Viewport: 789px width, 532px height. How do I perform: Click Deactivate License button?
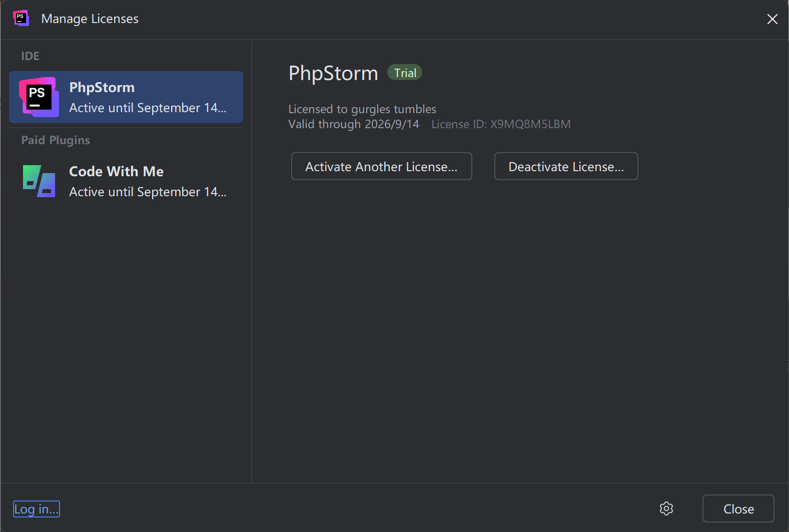[566, 166]
